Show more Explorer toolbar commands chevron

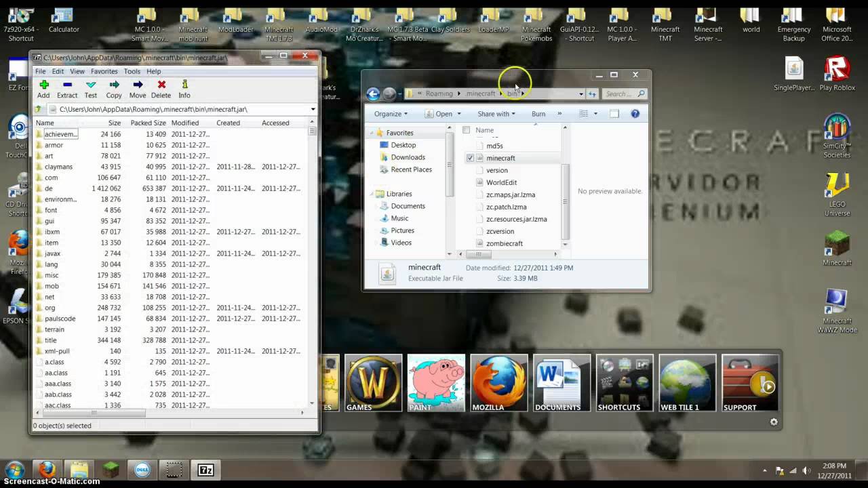[559, 114]
